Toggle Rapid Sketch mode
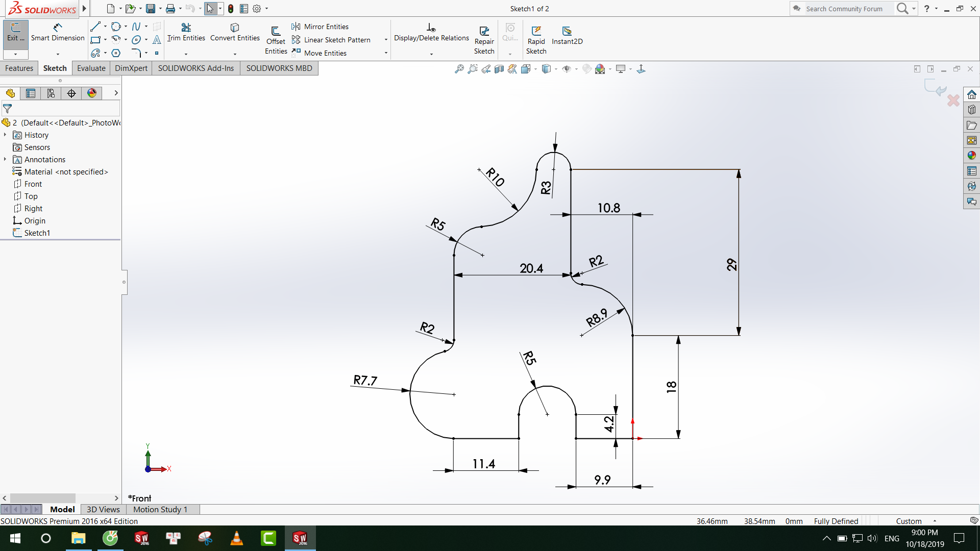980x551 pixels. tap(536, 40)
